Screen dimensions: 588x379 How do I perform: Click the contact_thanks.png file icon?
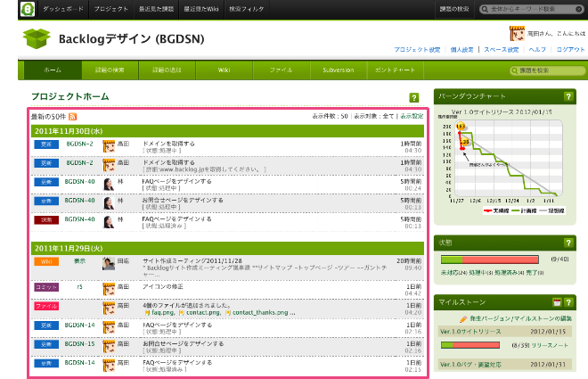coord(228,313)
